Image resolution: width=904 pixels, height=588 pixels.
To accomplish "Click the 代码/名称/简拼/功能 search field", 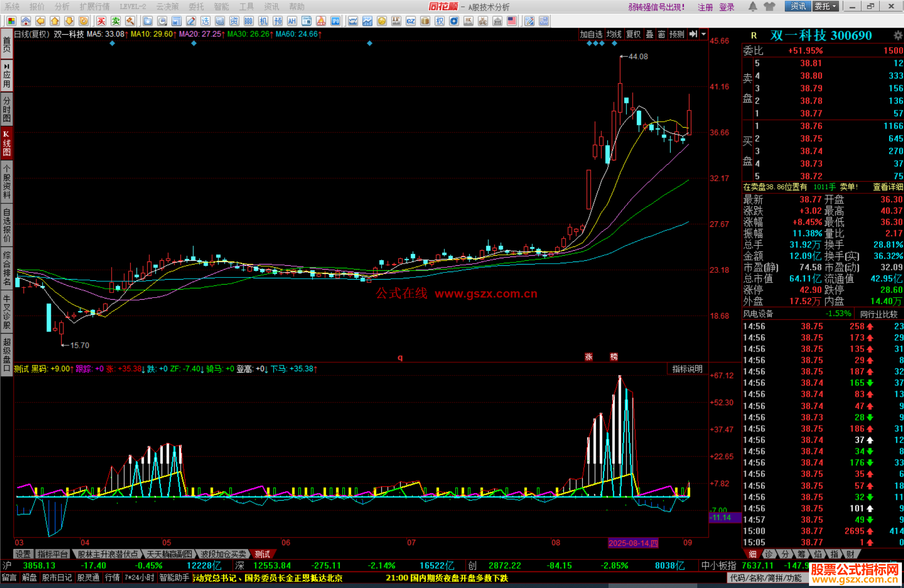I will (x=765, y=578).
